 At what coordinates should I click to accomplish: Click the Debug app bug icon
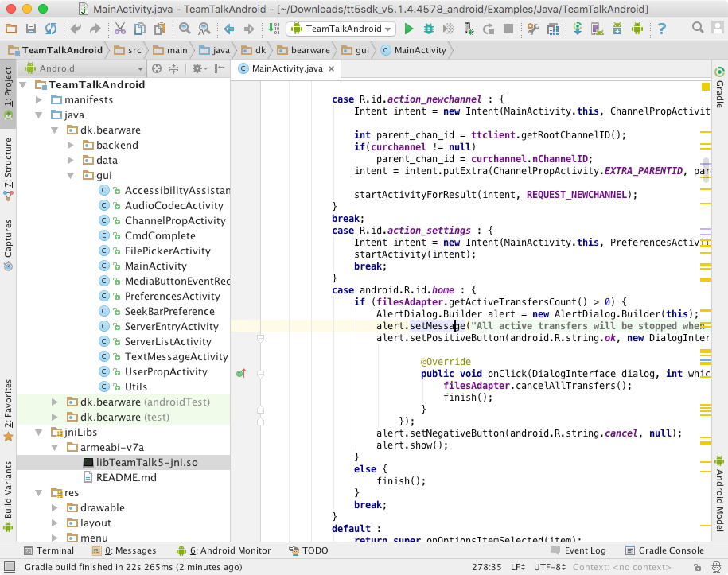(x=429, y=29)
